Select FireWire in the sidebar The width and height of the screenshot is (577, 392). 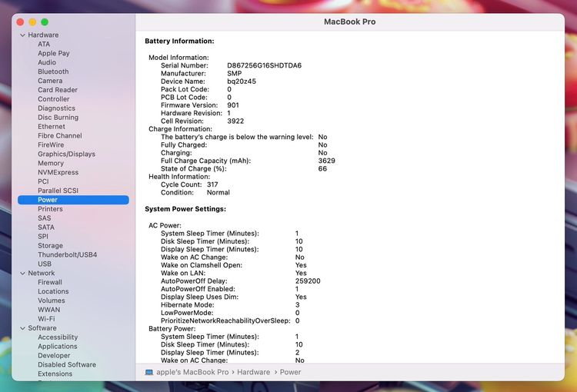point(51,145)
